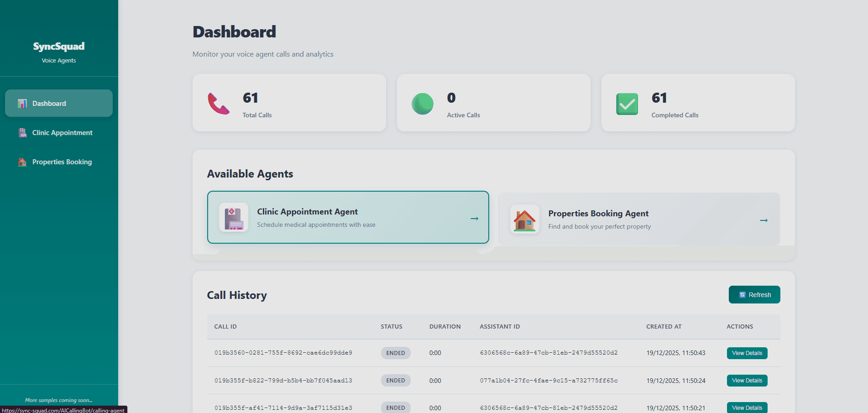This screenshot has width=868, height=413.
Task: View Details for call at 11:50:43
Action: pos(747,353)
